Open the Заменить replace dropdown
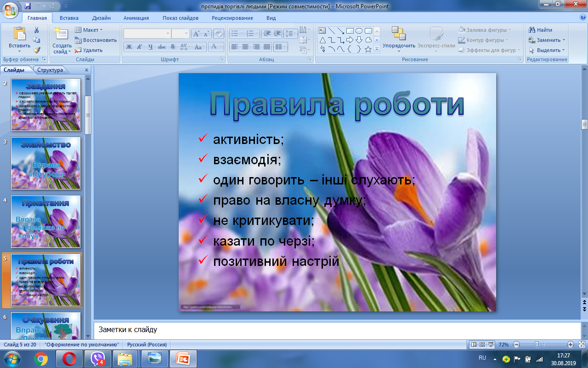Viewport: 588px width, 368px height. (x=547, y=40)
